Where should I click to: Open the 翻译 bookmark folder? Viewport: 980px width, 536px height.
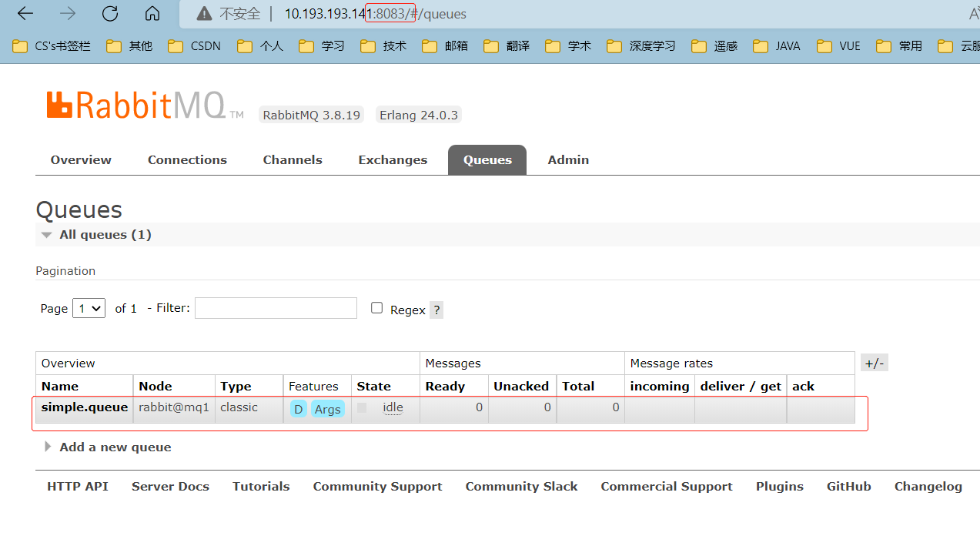507,46
